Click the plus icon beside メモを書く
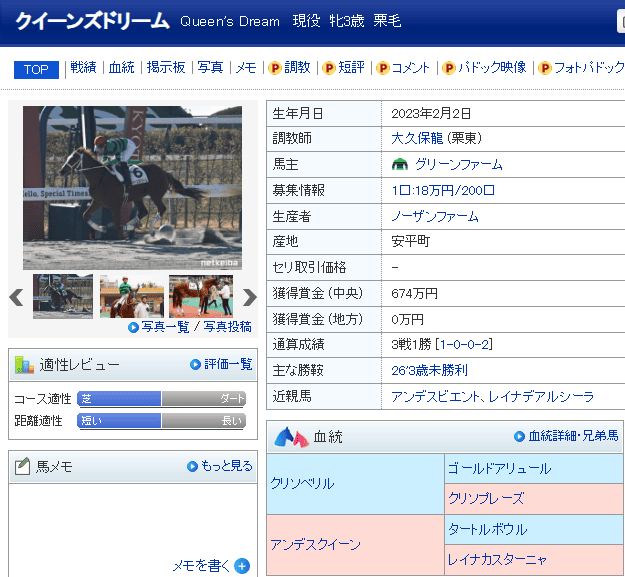 pos(242,566)
